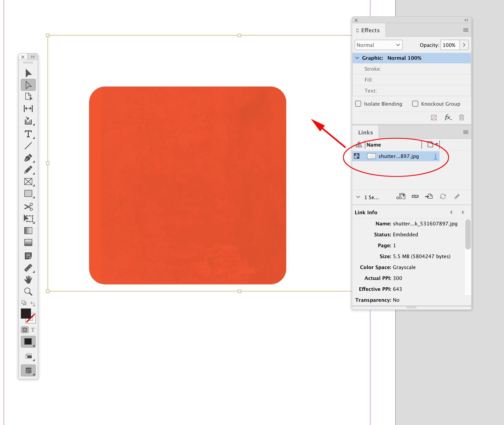The width and height of the screenshot is (504, 425).
Task: Open the Effects panel menu
Action: pos(466,30)
